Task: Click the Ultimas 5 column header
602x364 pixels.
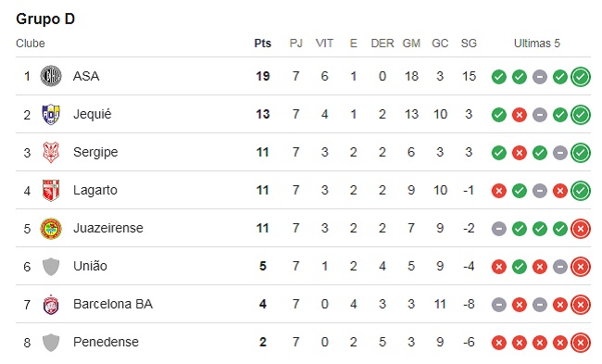Action: coord(537,43)
